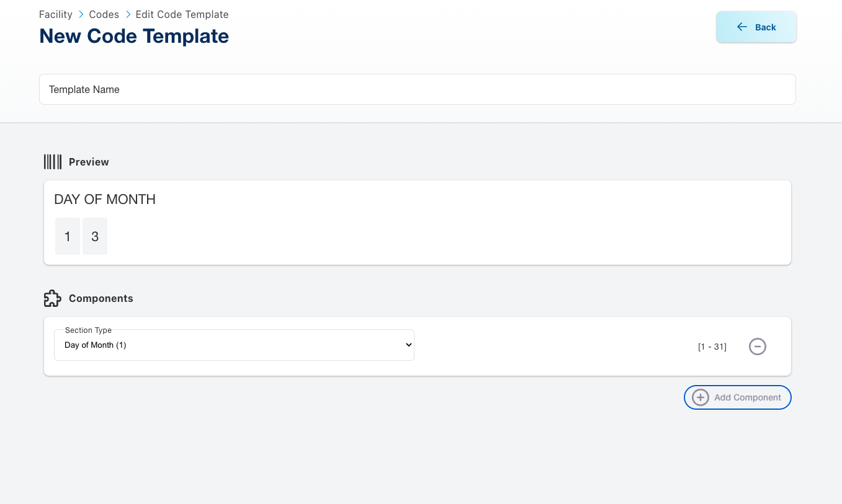Open the Section Type dropdown
842x504 pixels.
[234, 345]
